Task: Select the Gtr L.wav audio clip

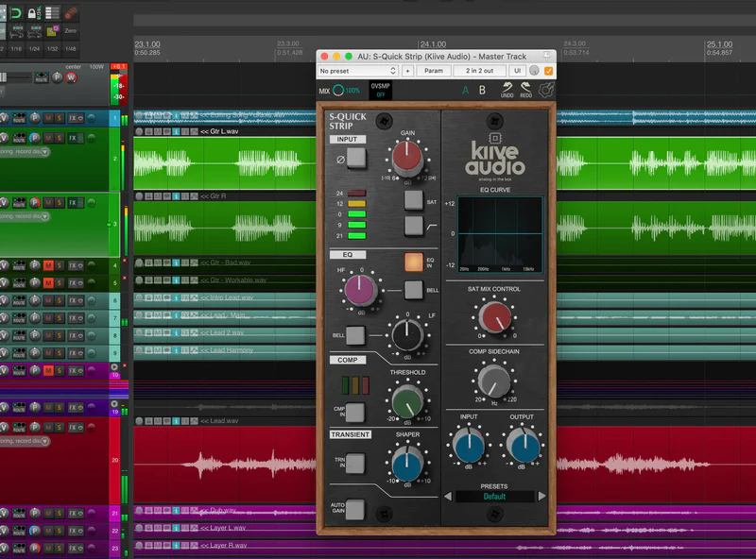Action: pyautogui.click(x=225, y=159)
